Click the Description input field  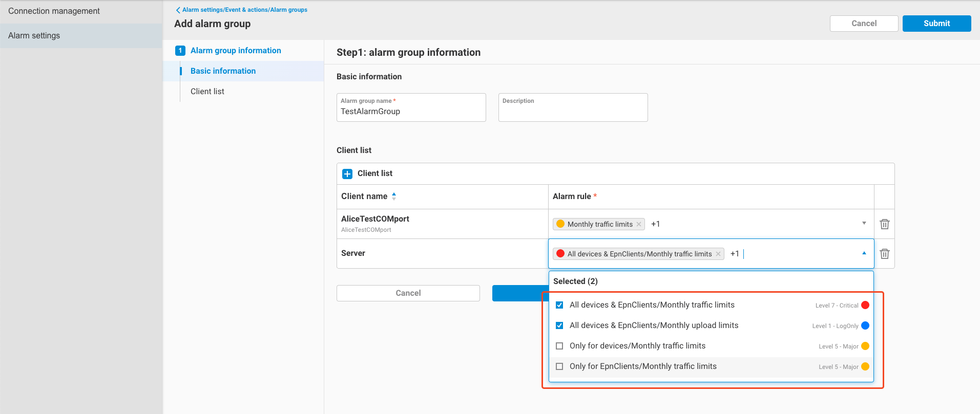click(573, 107)
